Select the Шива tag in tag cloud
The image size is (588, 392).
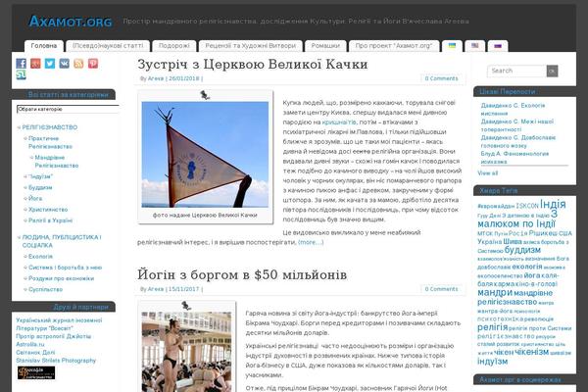coord(513,242)
